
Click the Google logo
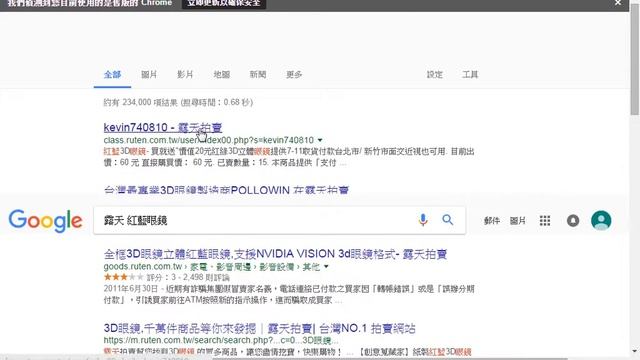(45, 221)
